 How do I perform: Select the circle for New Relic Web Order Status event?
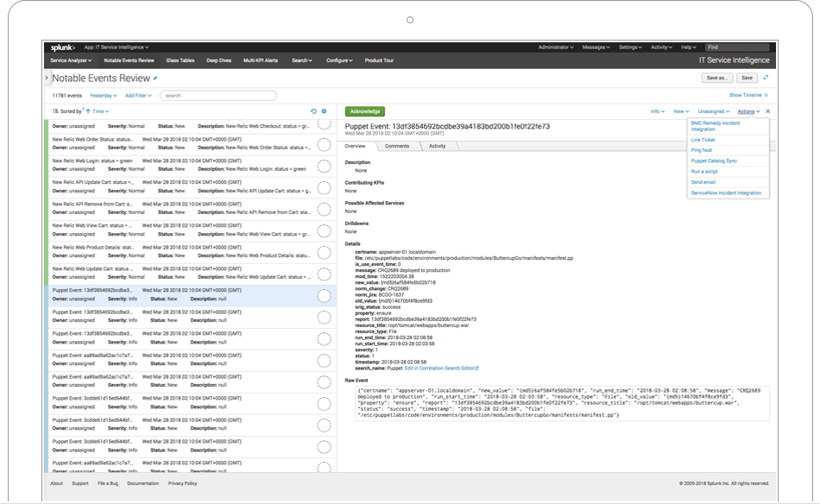[x=325, y=144]
